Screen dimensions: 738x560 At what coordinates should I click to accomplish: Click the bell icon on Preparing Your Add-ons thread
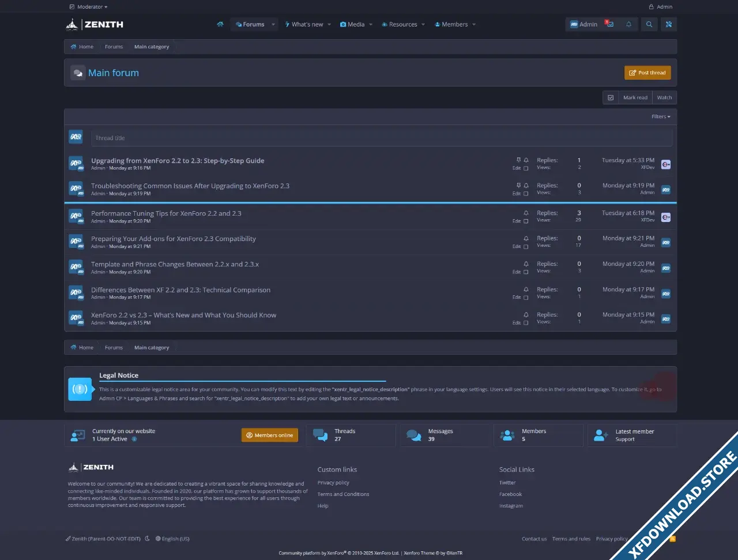tap(526, 239)
